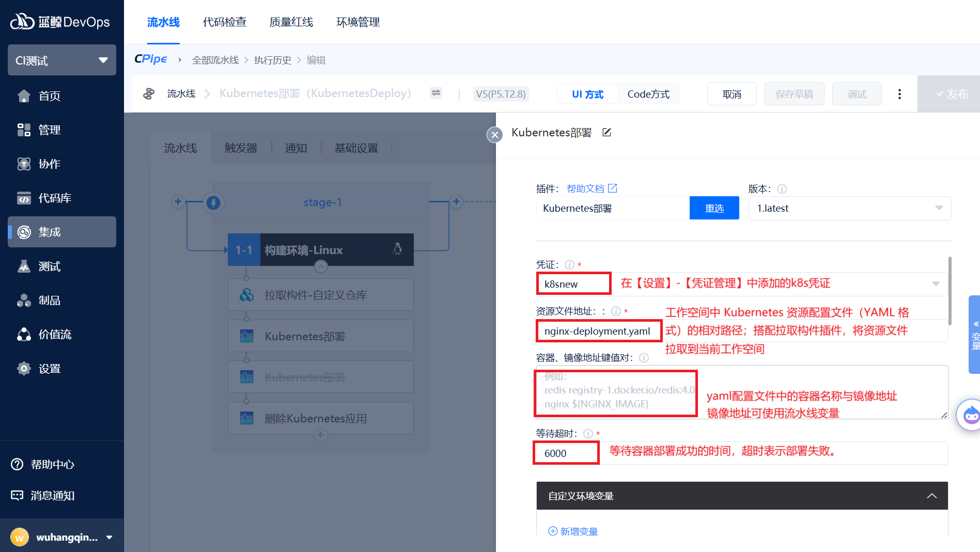Click the robot assistant icon at right edge
Image resolution: width=980 pixels, height=552 pixels.
tap(970, 414)
